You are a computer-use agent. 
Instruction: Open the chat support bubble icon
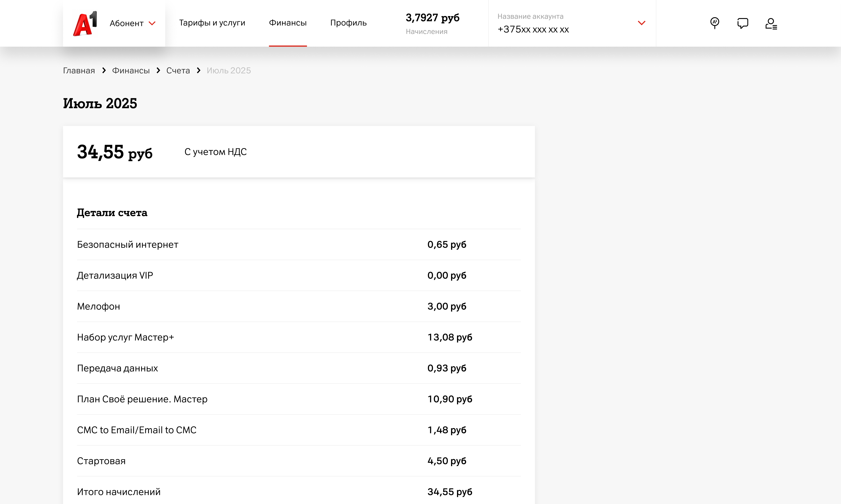pos(742,23)
